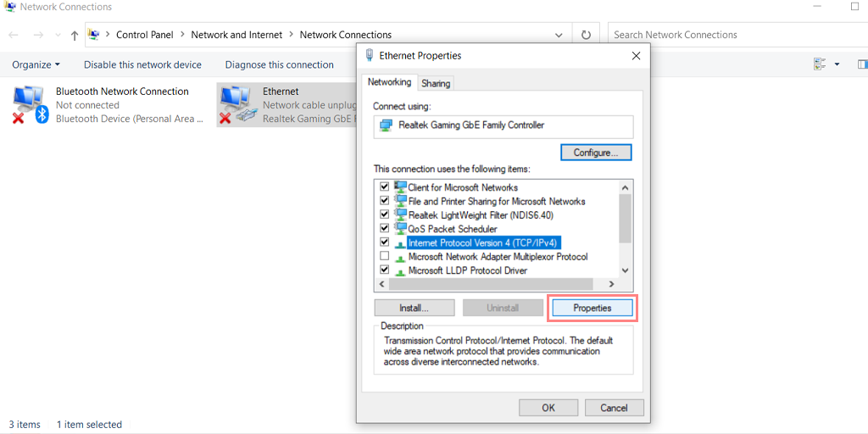Toggle Internet Protocol Version 4 checkbox
This screenshot has width=868, height=434.
(385, 242)
